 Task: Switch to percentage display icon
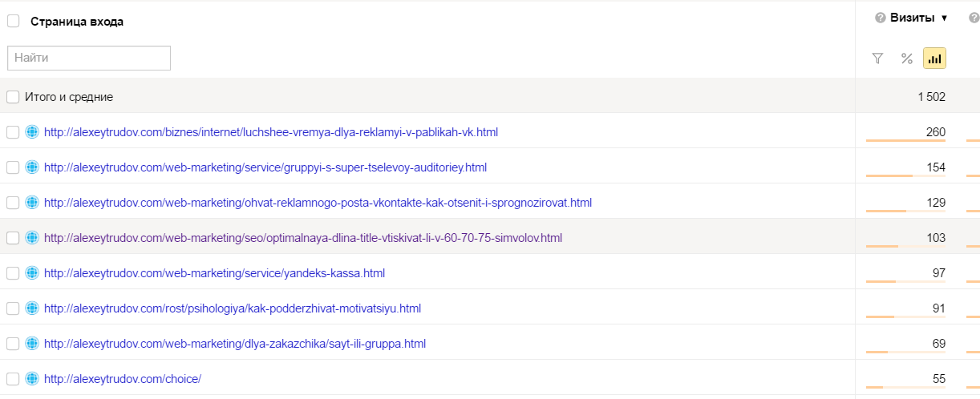[x=906, y=58]
